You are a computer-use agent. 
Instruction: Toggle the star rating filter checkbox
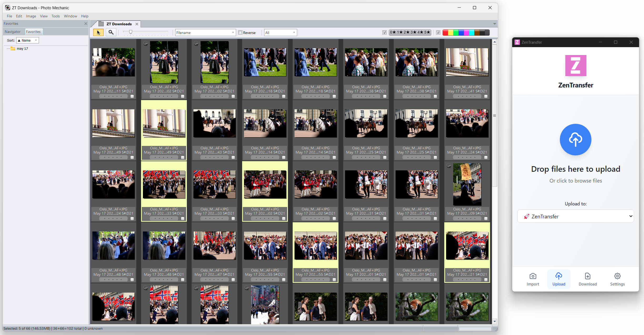coord(385,32)
